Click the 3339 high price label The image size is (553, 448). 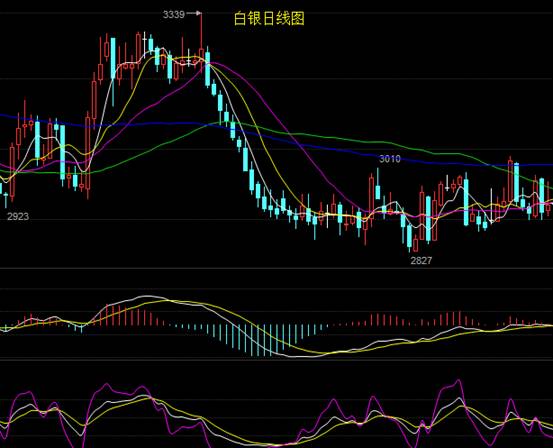point(174,14)
